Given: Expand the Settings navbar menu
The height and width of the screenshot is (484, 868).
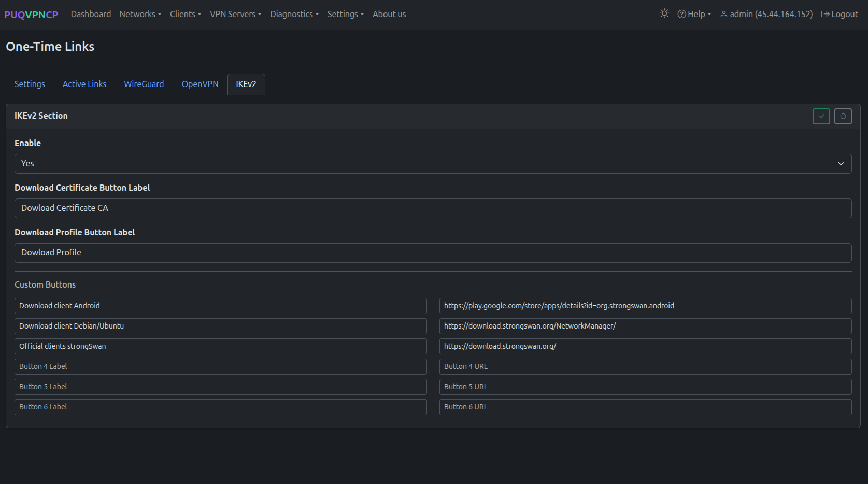Looking at the screenshot, I should (346, 14).
